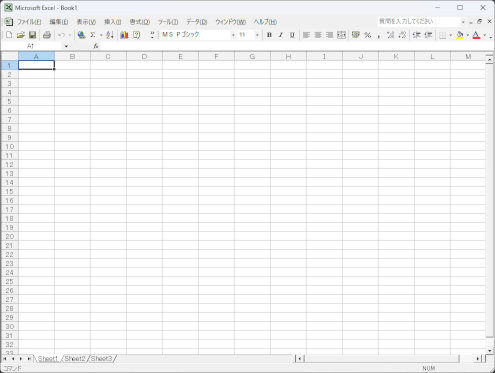Expand fill color dropdown arrow
This screenshot has width=495, height=373.
coord(468,35)
